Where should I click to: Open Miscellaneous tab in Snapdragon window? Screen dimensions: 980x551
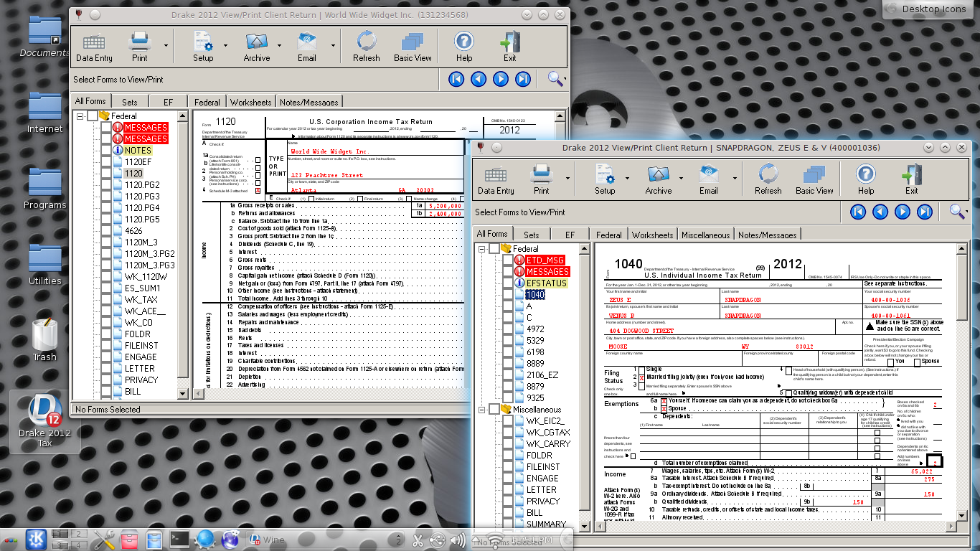(x=705, y=235)
